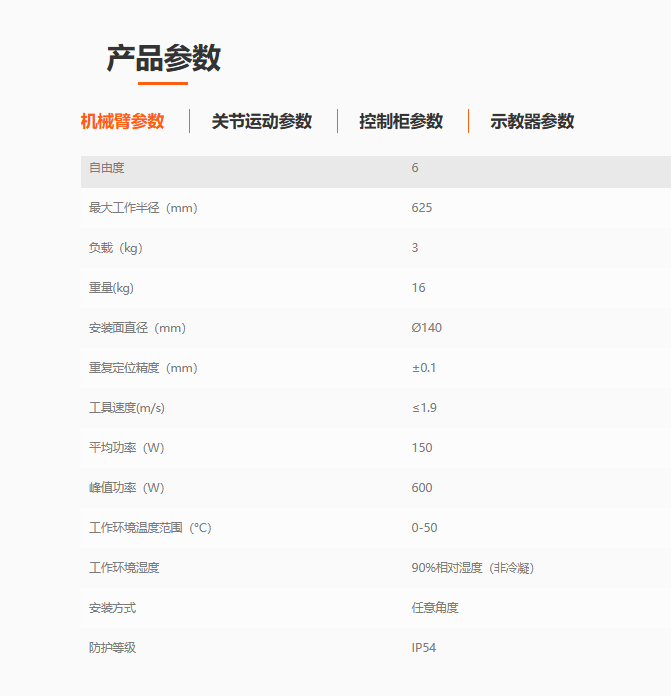Switch to the 关节运动参数 tab
Viewport: 671px width, 698px height.
coord(262,121)
